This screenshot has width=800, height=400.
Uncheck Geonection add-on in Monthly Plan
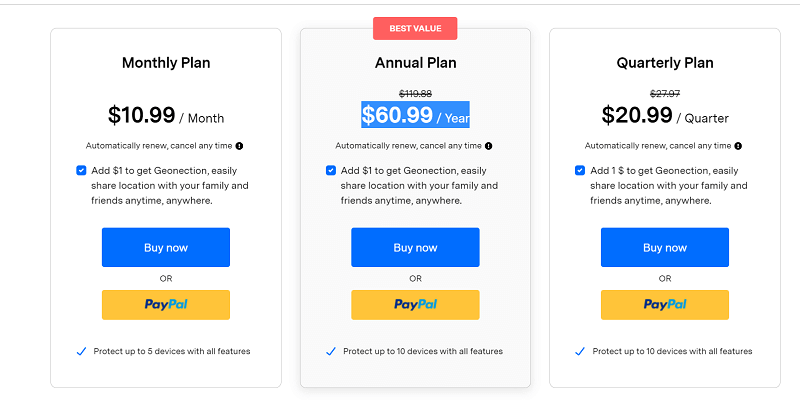(x=81, y=171)
